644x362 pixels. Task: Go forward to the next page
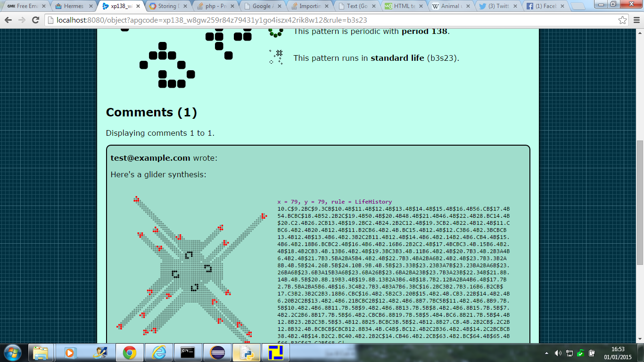coord(22,20)
